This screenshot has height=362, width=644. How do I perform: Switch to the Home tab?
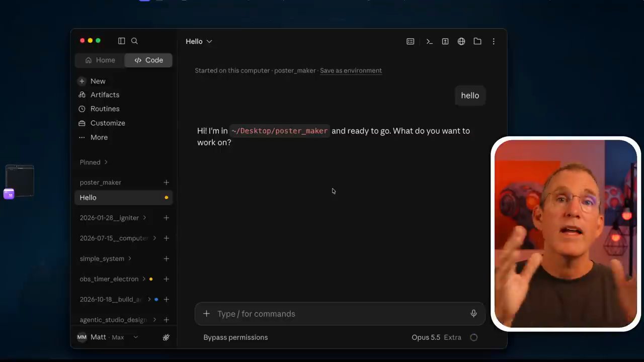(x=100, y=60)
